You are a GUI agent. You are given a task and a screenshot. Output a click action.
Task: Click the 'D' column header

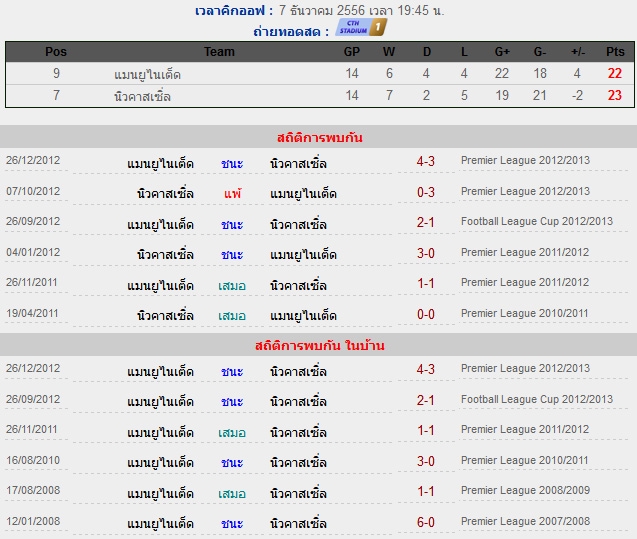click(x=427, y=52)
